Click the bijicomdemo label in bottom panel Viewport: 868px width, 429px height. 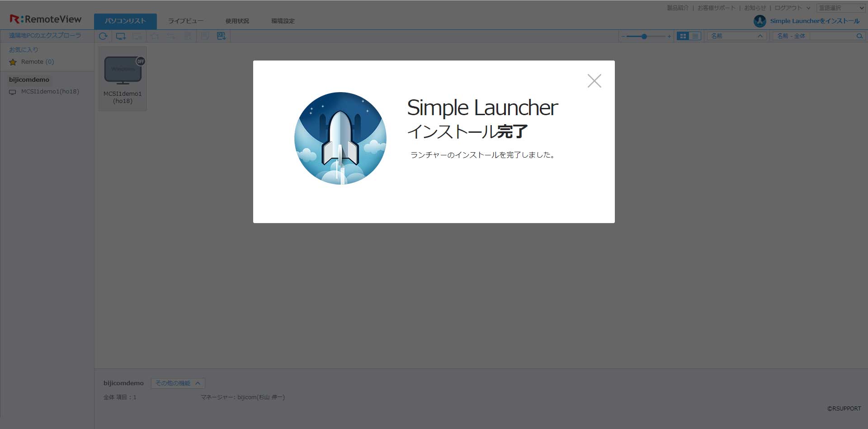pos(123,383)
